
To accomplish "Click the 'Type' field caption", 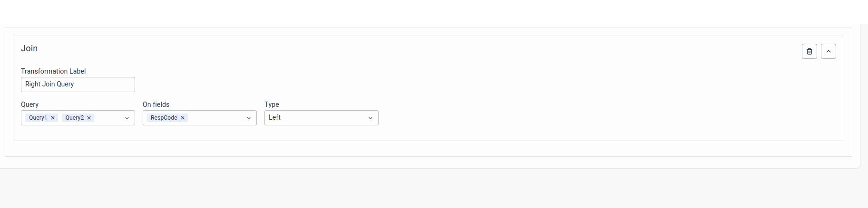I will 272,104.
